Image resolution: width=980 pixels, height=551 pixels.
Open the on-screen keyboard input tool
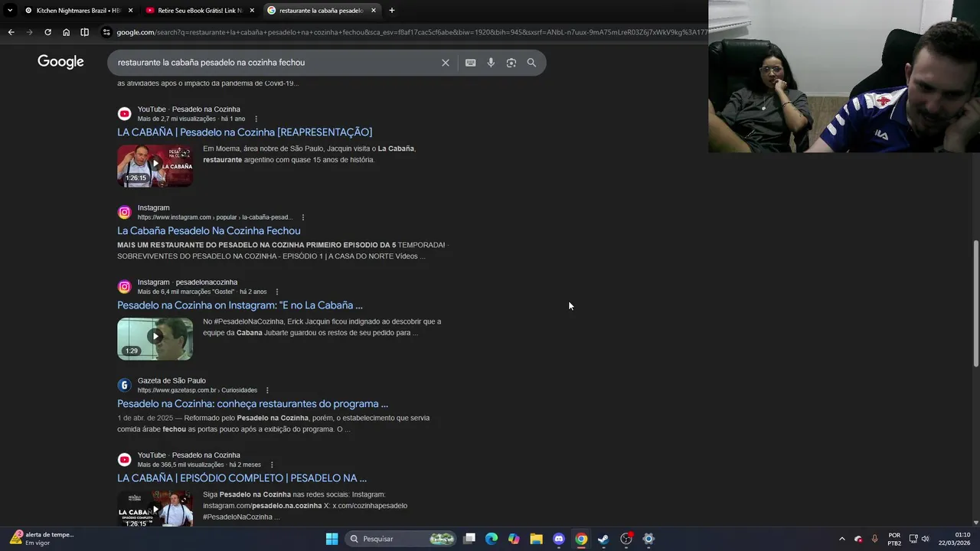pyautogui.click(x=471, y=63)
